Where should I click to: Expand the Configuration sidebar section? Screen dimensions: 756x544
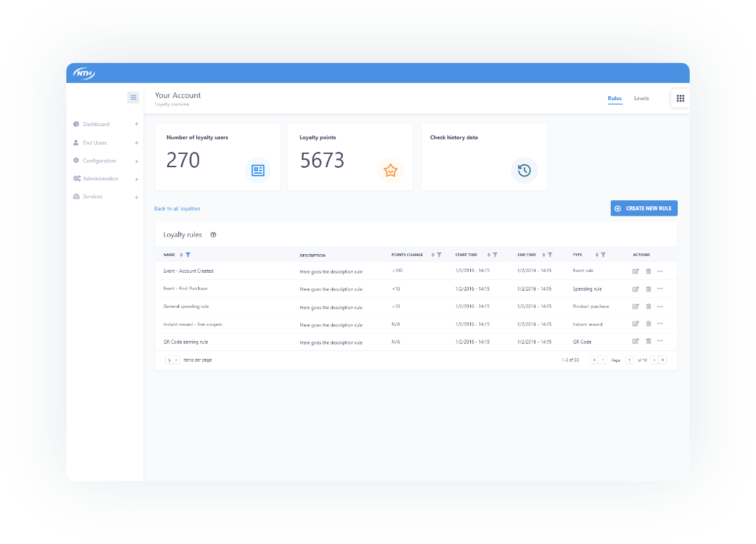pyautogui.click(x=136, y=161)
